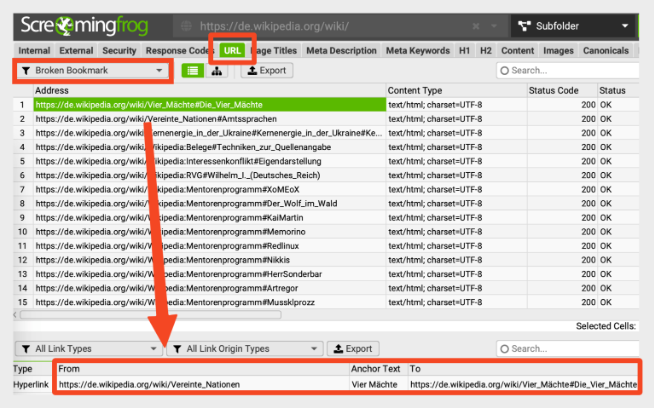Select the URL tab
This screenshot has height=408, width=654.
coord(232,50)
